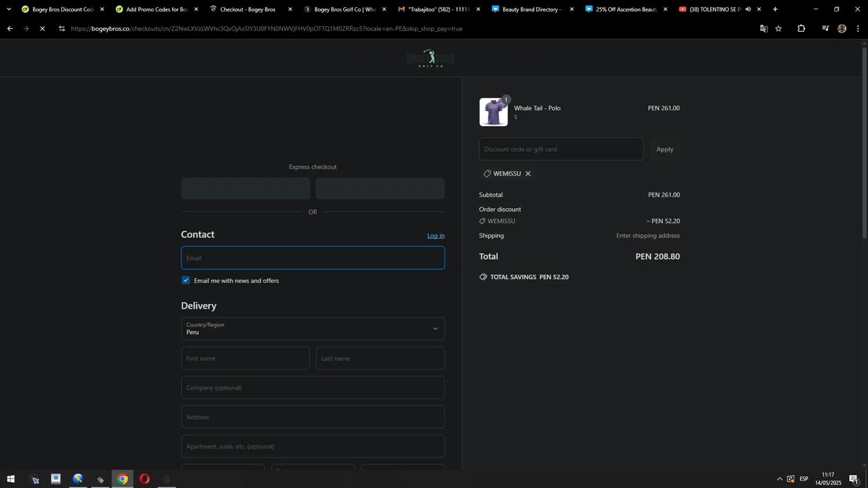The width and height of the screenshot is (868, 488).
Task: Close the Trabajitoo Gmail tab
Action: (478, 9)
